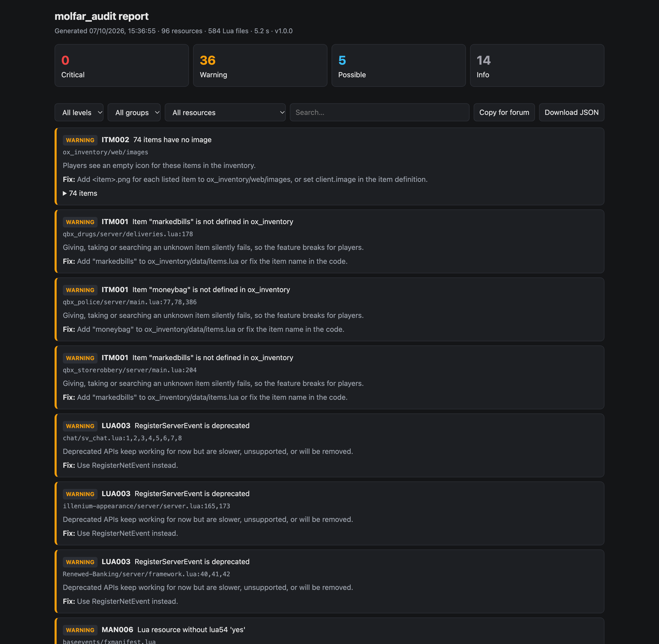Click the ox_inventory/web/images path
Image resolution: width=659 pixels, height=644 pixels.
pyautogui.click(x=106, y=152)
